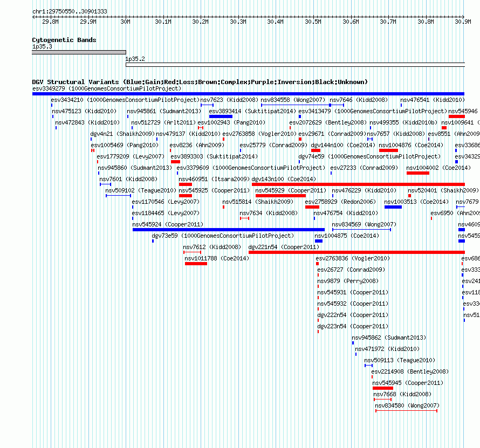Select the nsv545945 (Cooper2011) red bar
The height and width of the screenshot is (448, 480).
383,388
